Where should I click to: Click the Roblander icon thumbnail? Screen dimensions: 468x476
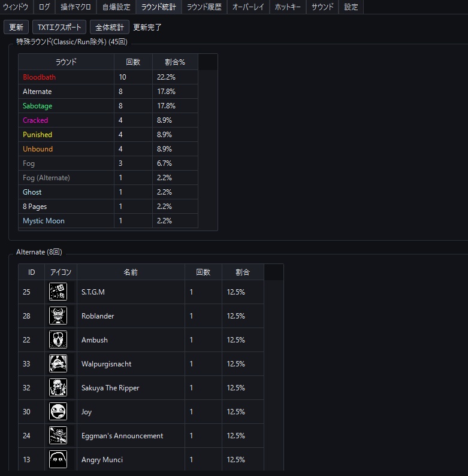58,316
